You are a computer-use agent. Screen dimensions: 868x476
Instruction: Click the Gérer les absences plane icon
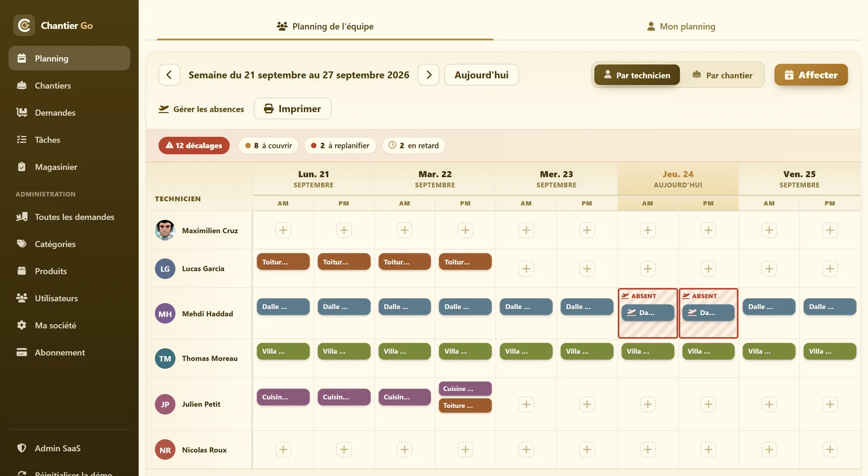[x=164, y=109]
